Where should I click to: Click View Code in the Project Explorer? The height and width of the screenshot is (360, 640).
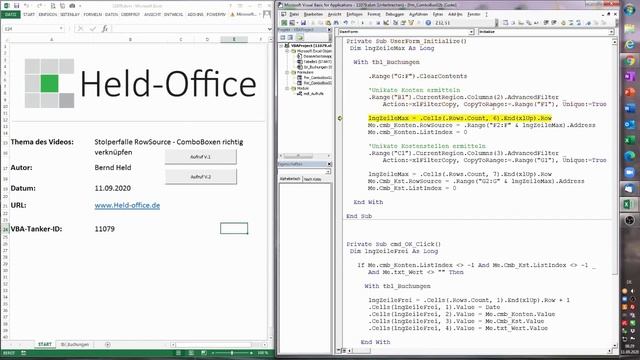click(282, 38)
